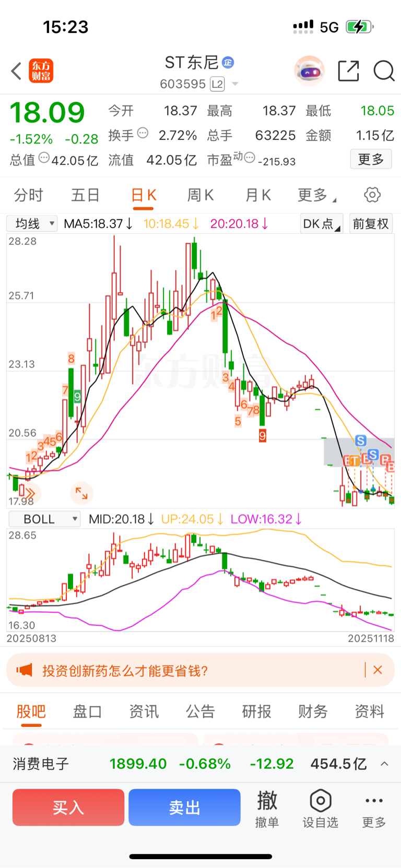
Task: Tap the enterprise verified badge next to ST东尼
Action: click(x=228, y=63)
